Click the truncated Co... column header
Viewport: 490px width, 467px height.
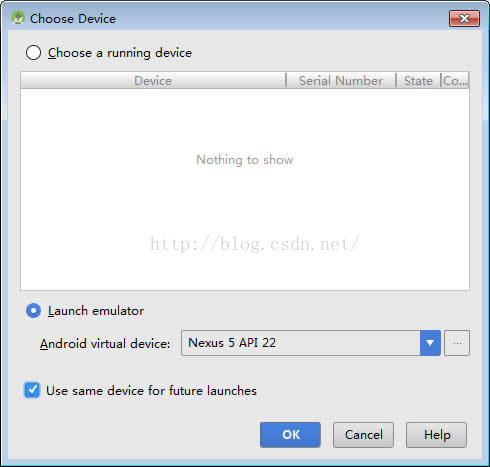pos(455,81)
